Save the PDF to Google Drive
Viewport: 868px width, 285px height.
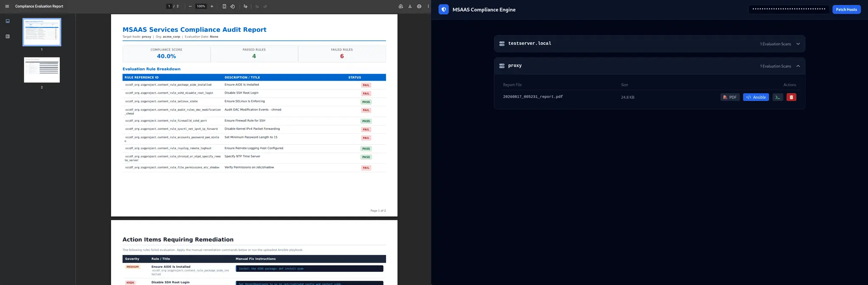click(401, 6)
